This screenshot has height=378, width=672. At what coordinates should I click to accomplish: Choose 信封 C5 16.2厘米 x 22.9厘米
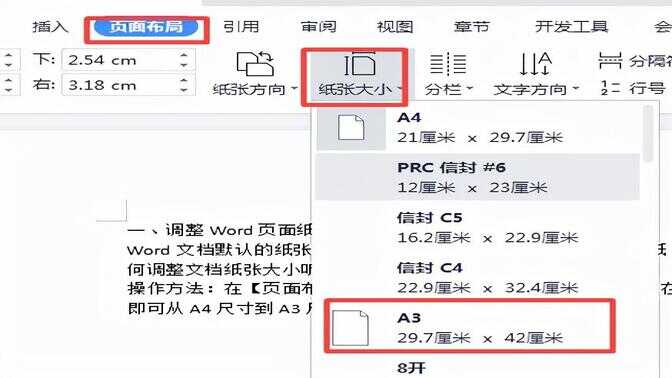[478, 228]
